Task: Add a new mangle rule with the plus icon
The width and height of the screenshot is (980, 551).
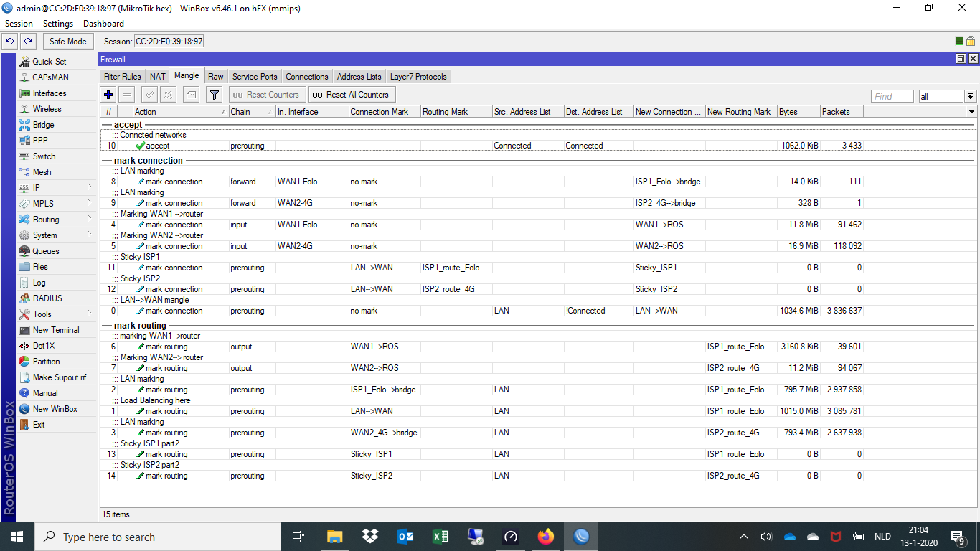Action: (x=108, y=94)
